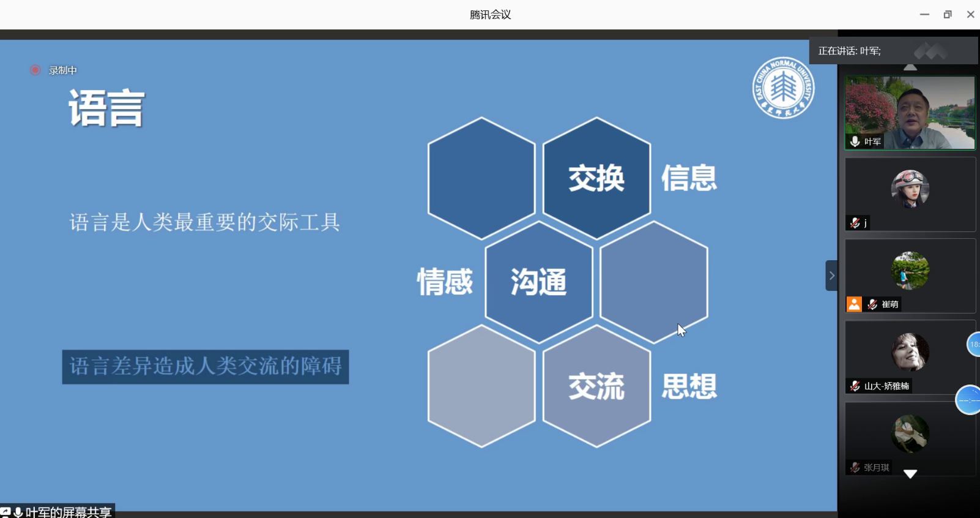Click the highlighted 语言差异造成人类交流的障碍 text box
Viewport: 980px width, 518px height.
click(206, 367)
